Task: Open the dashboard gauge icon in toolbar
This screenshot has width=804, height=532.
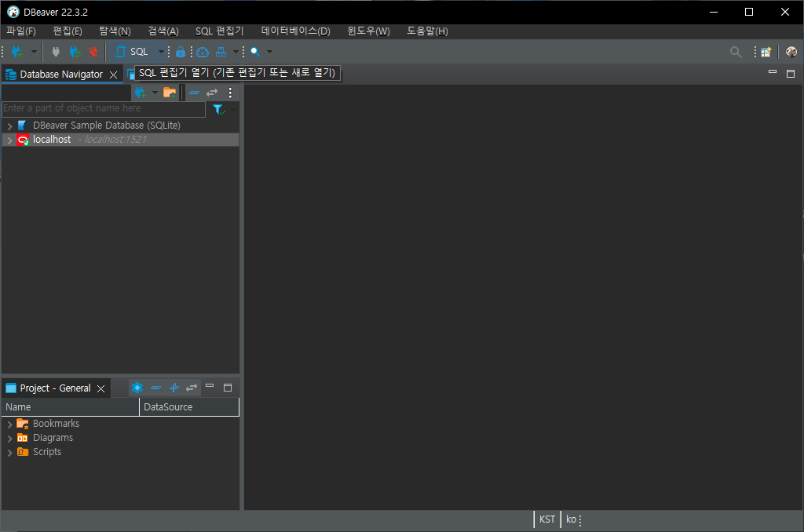Action: point(203,52)
